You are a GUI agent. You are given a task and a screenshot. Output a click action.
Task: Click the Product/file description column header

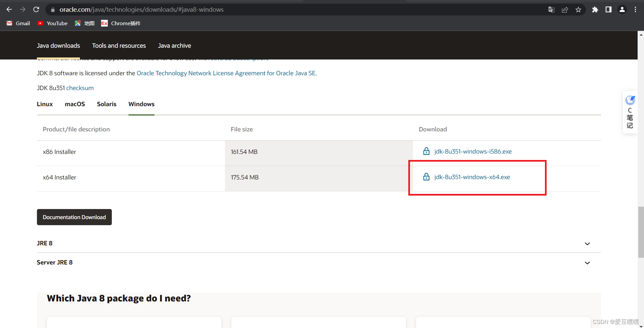click(x=76, y=129)
